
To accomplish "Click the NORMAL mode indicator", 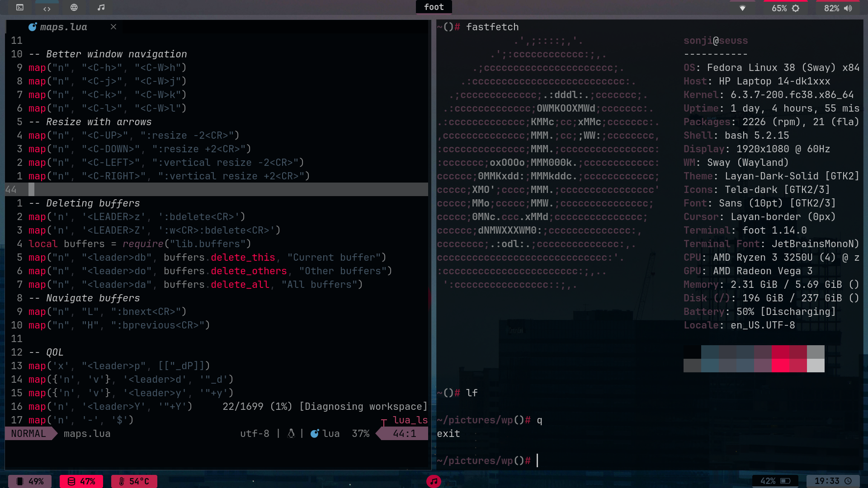I will [x=28, y=433].
